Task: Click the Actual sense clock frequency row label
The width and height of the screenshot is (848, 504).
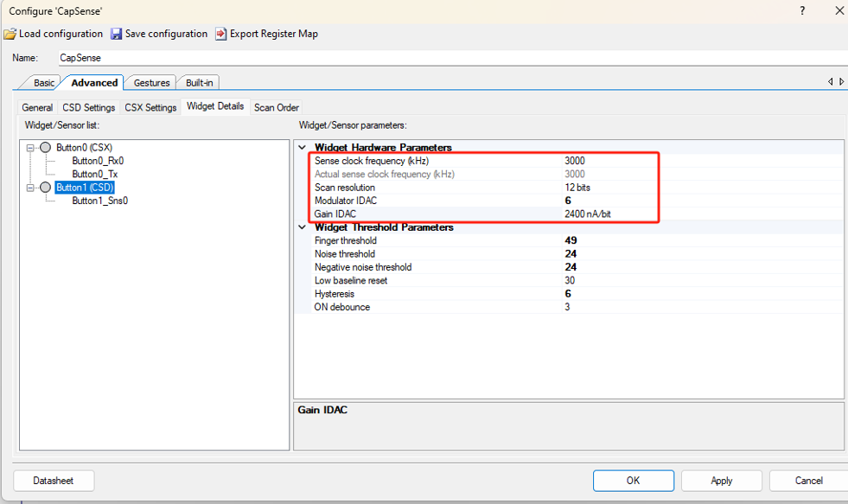Action: 385,174
